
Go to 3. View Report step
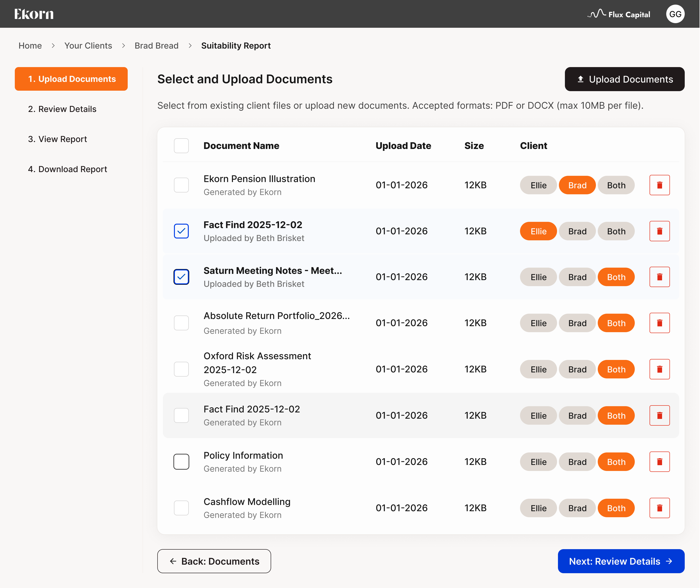57,139
